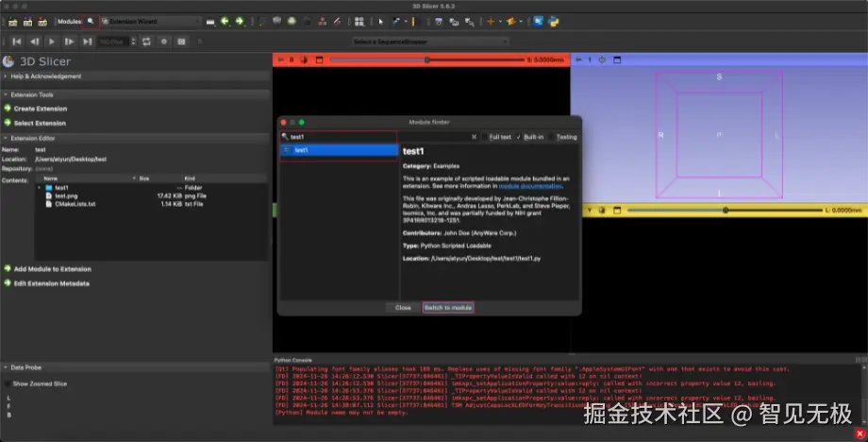This screenshot has width=868, height=442.
Task: Open Extensions Manager blue icon
Action: click(x=538, y=22)
